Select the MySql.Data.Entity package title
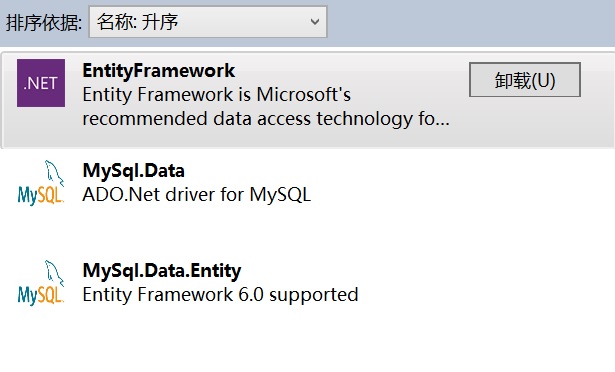 coord(162,271)
